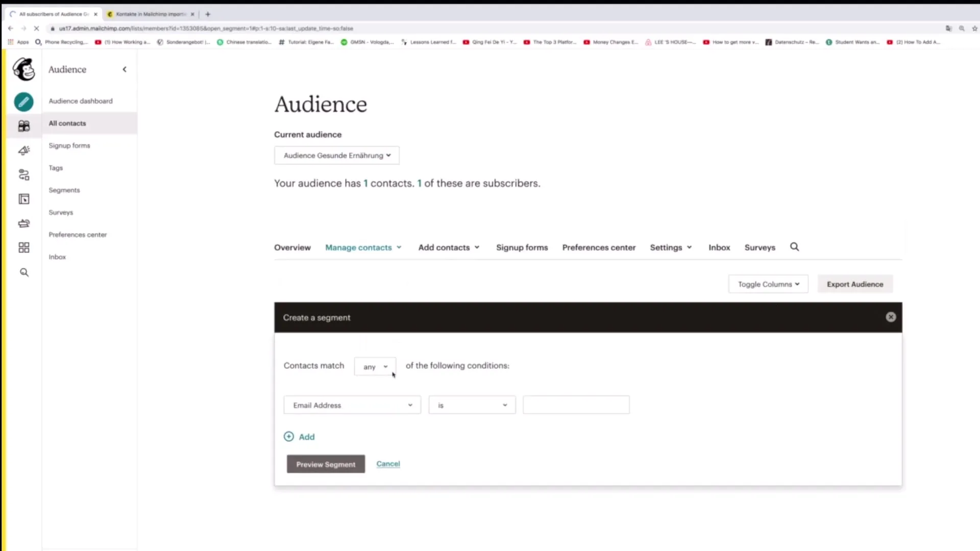Image resolution: width=980 pixels, height=551 pixels.
Task: Open Audience dashboard in sidebar
Action: [81, 101]
